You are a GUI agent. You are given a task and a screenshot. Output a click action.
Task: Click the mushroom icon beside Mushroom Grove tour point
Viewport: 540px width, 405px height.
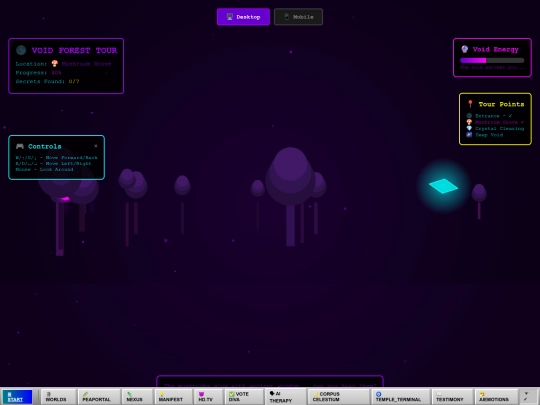click(469, 122)
